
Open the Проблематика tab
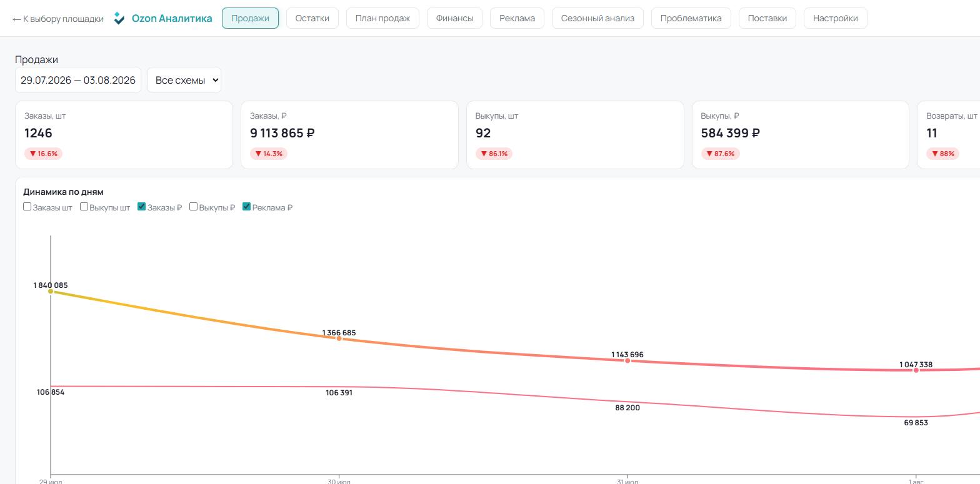tap(691, 18)
